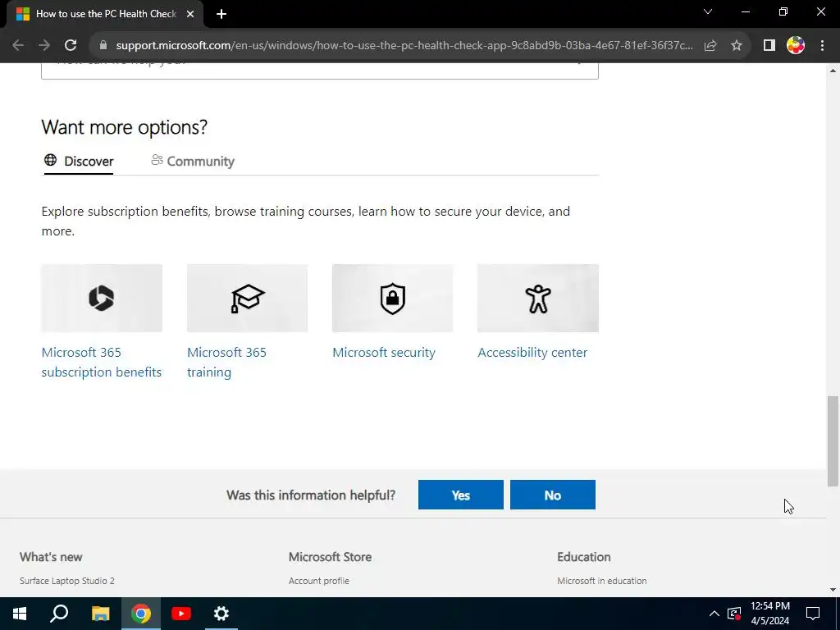840x630 pixels.
Task: Open the Chrome three-dot menu
Action: point(822,46)
